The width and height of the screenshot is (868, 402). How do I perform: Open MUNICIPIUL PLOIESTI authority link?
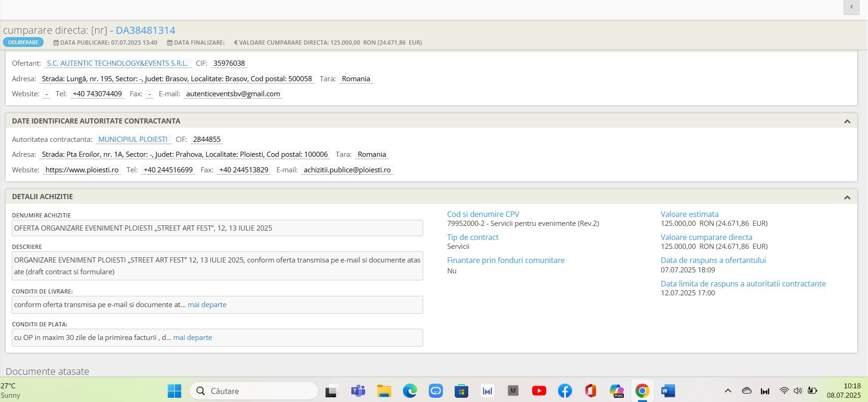pos(133,139)
